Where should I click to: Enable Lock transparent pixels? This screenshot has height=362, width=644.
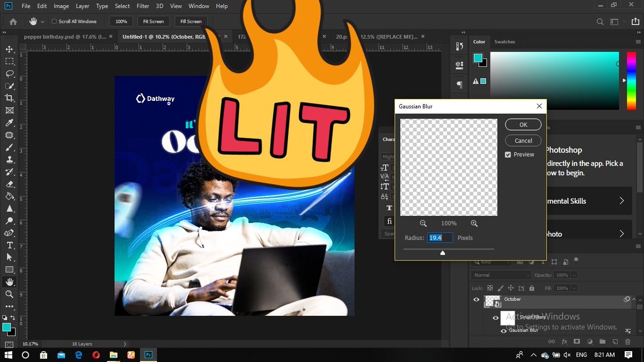pyautogui.click(x=490, y=288)
